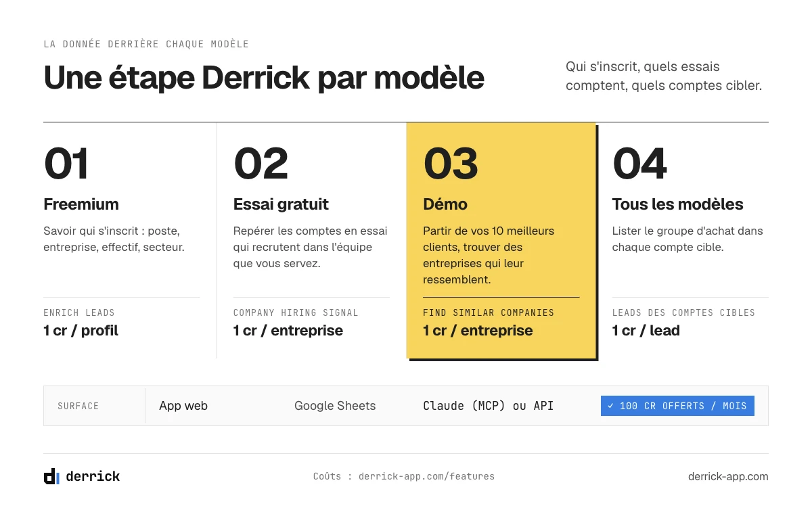Click 1 cr / entreprise under Company Hiring Signal
This screenshot has height=512, width=812.
288,331
